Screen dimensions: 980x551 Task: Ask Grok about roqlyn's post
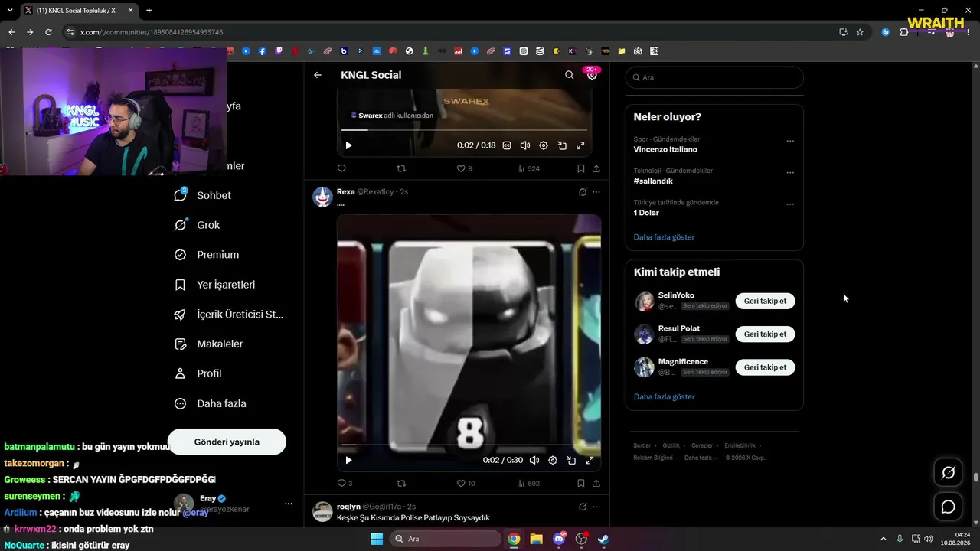(583, 507)
